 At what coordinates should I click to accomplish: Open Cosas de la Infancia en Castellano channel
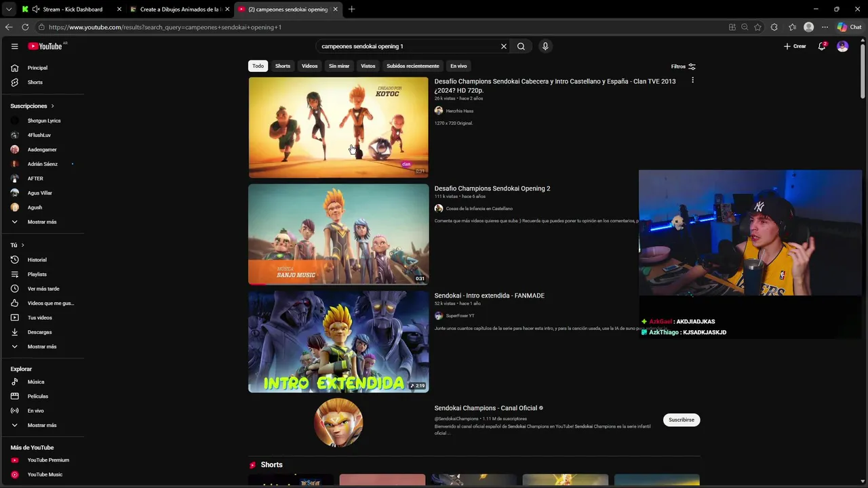tap(479, 209)
